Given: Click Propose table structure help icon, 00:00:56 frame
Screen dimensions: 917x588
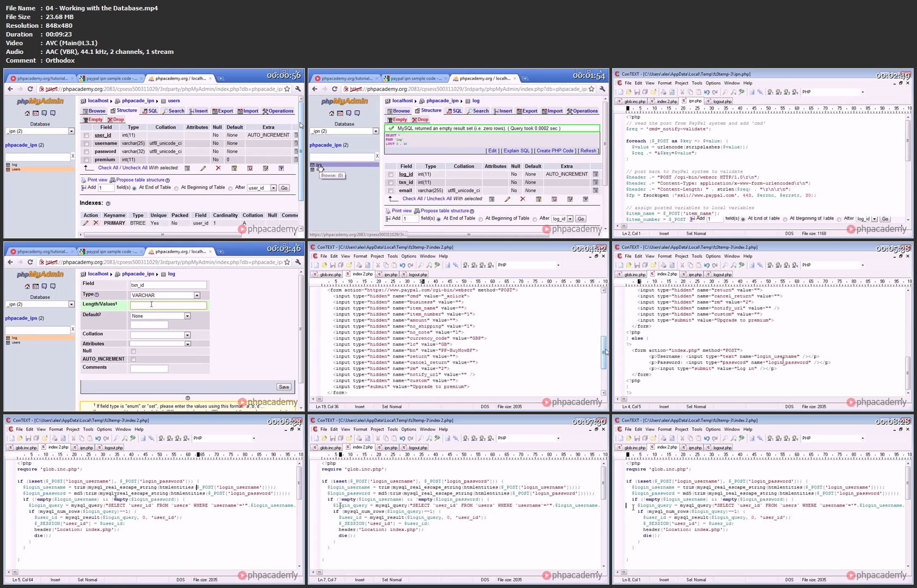Looking at the screenshot, I should [167, 180].
